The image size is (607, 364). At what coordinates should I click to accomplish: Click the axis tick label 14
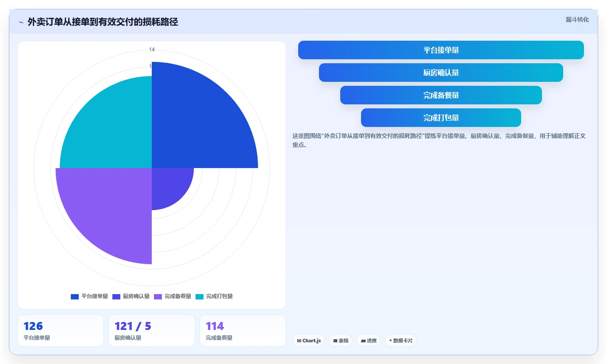tap(152, 50)
